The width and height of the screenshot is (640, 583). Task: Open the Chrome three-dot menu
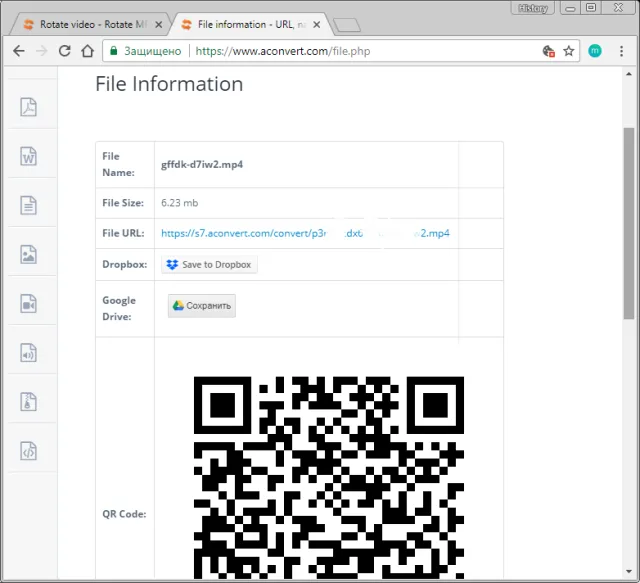(621, 51)
